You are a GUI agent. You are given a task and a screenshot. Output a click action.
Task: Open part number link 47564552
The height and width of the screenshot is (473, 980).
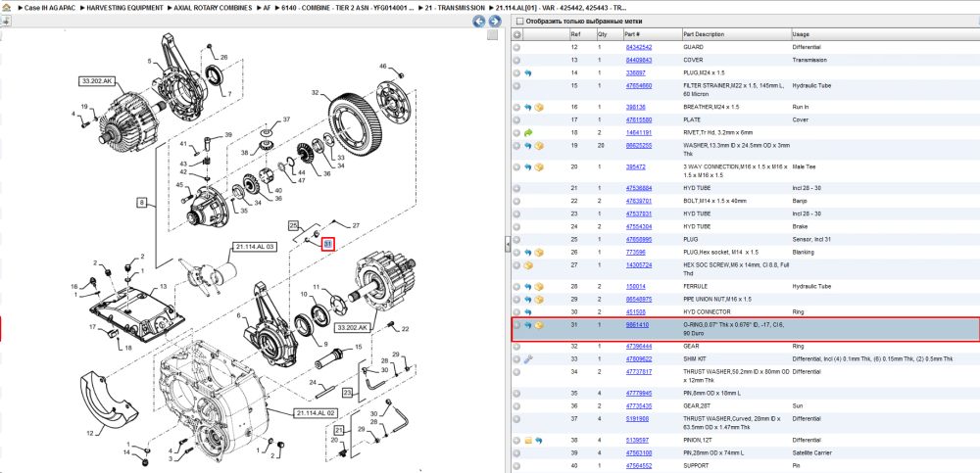[639, 465]
